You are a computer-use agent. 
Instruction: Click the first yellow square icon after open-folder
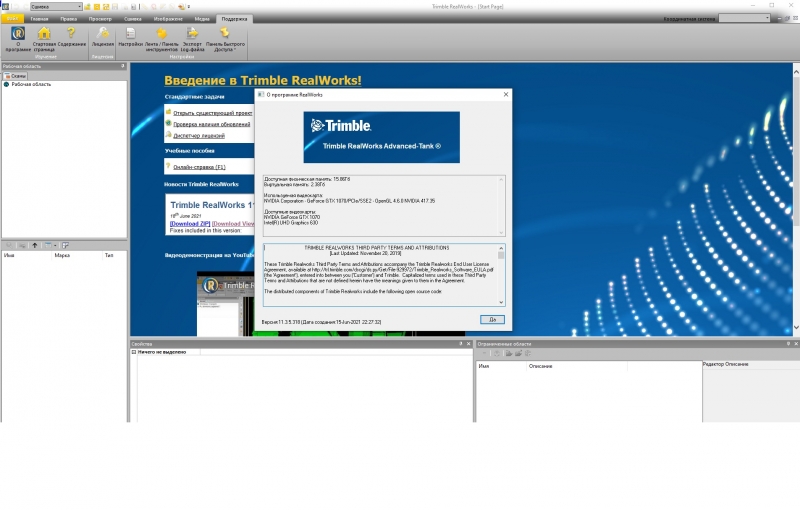point(97,7)
